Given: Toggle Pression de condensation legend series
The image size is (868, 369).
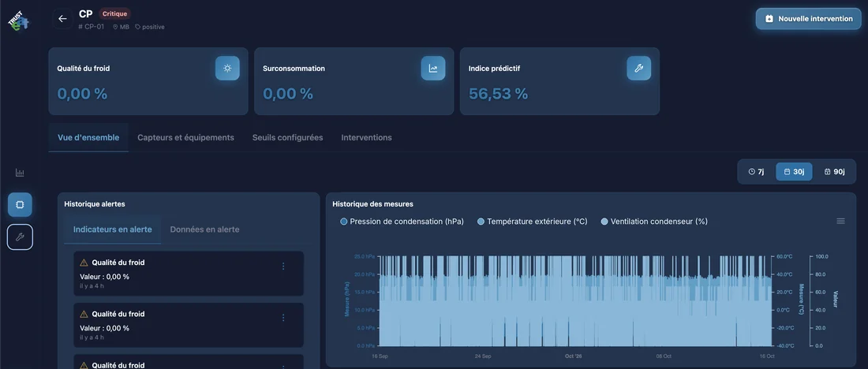Looking at the screenshot, I should coord(402,222).
